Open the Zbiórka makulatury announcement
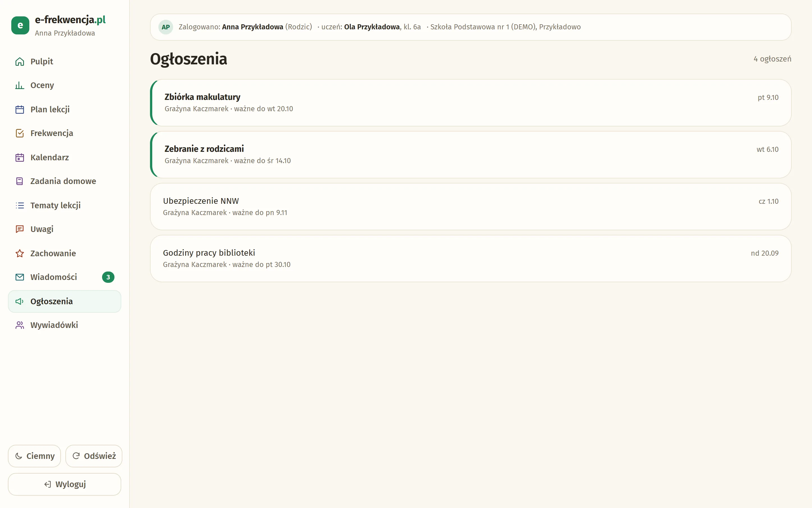 (x=470, y=103)
